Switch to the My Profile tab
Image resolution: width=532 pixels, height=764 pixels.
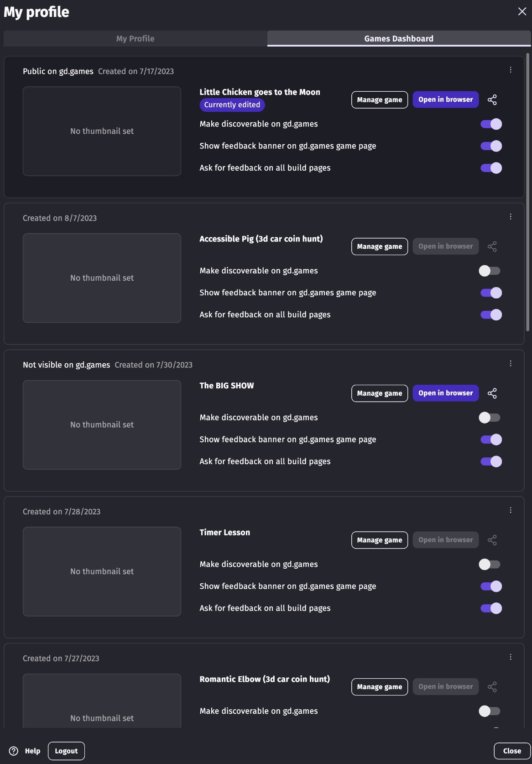[135, 39]
